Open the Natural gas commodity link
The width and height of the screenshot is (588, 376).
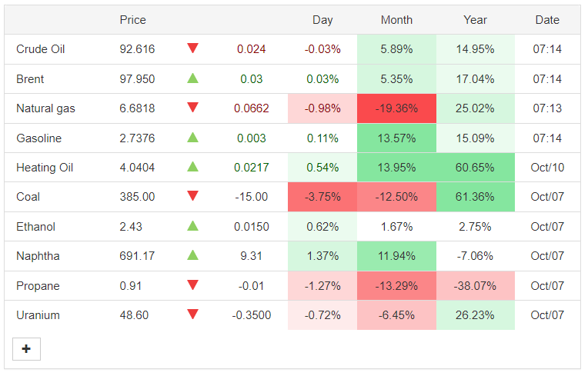click(x=45, y=108)
